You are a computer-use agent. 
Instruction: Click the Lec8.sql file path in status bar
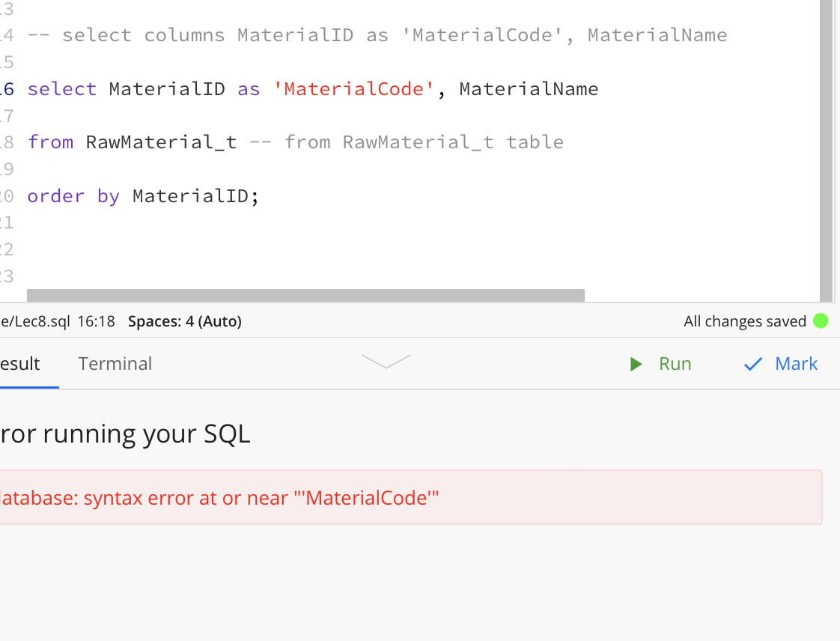[35, 321]
